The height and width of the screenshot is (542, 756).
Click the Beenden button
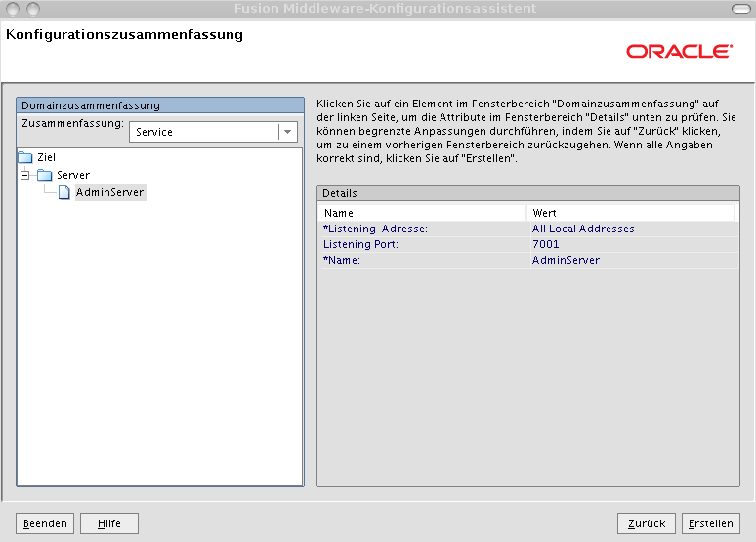pyautogui.click(x=45, y=523)
